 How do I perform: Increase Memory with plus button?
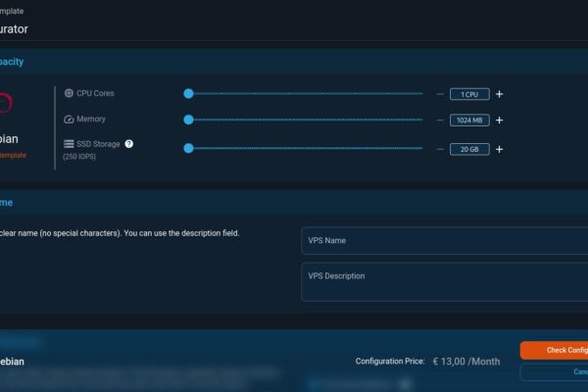pyautogui.click(x=499, y=120)
